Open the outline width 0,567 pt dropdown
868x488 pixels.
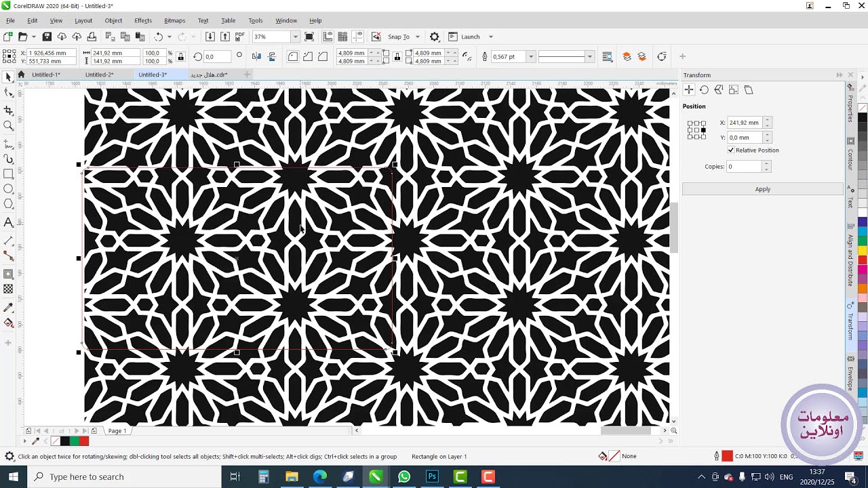click(530, 57)
